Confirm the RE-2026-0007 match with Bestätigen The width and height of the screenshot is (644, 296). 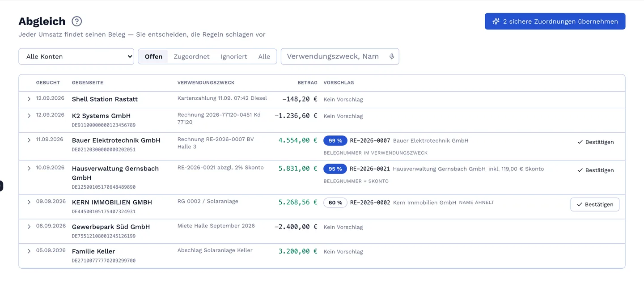[595, 142]
